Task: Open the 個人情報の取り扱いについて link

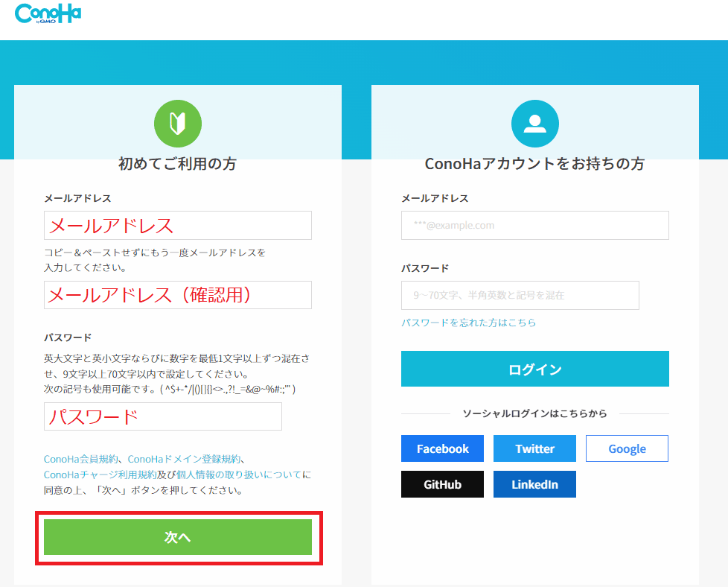Action: [239, 475]
